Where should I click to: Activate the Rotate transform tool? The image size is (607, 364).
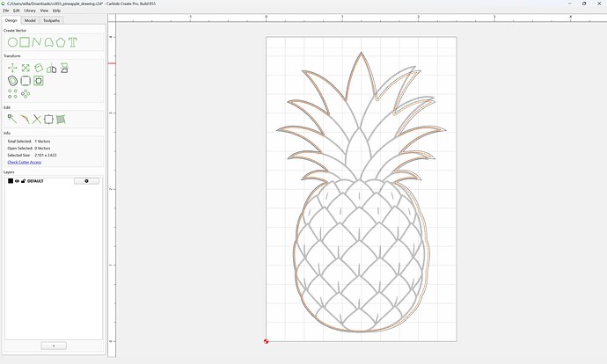coord(39,68)
